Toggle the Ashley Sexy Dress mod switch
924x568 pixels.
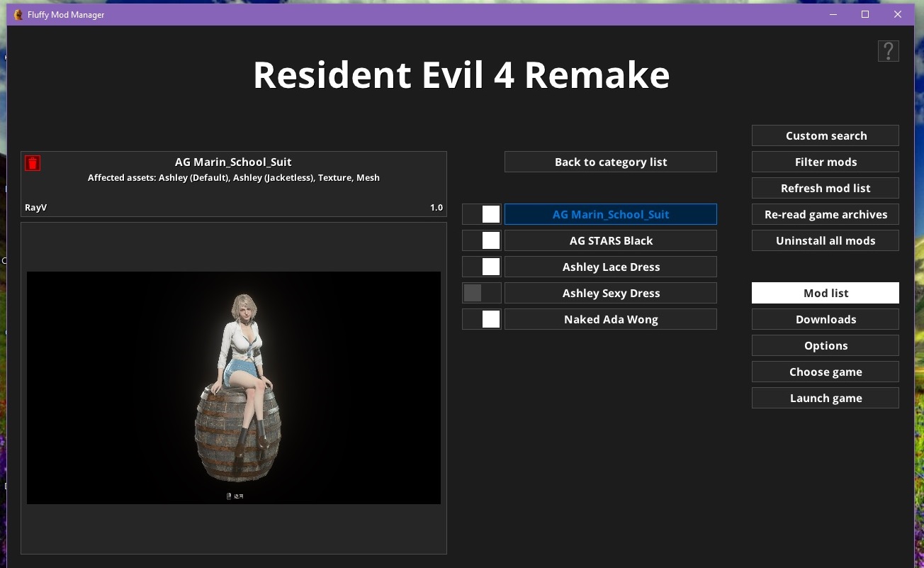(482, 293)
